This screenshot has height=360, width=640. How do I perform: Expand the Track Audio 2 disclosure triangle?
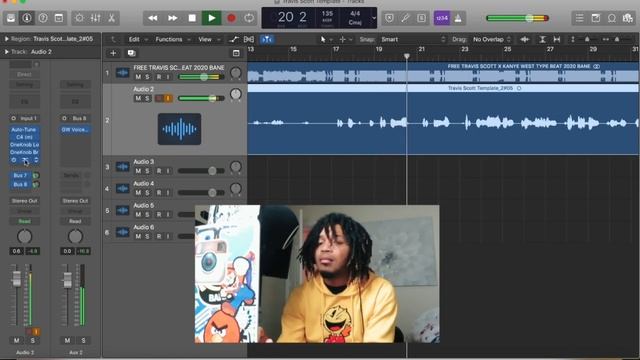pos(6,52)
